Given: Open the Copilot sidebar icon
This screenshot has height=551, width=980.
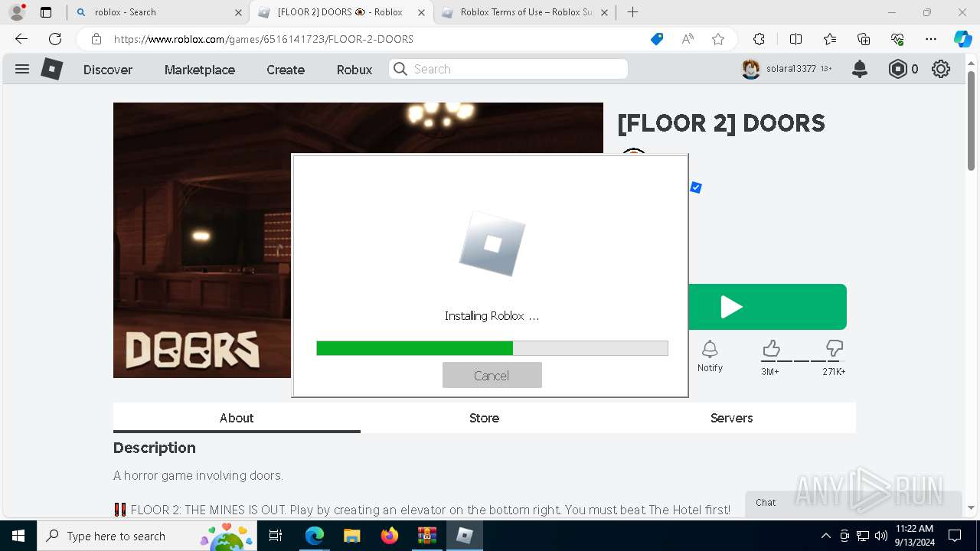Looking at the screenshot, I should coord(962,39).
